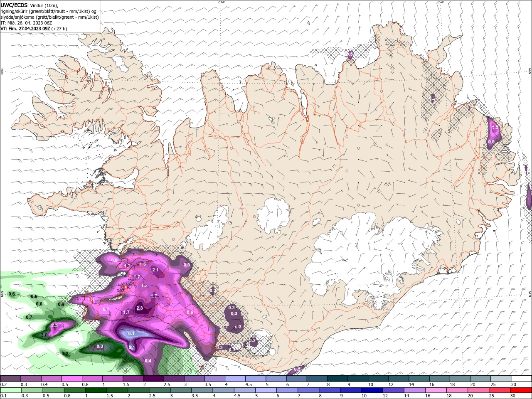
Task: Click the 2.1 value label in the purple area
Action: 155,270
